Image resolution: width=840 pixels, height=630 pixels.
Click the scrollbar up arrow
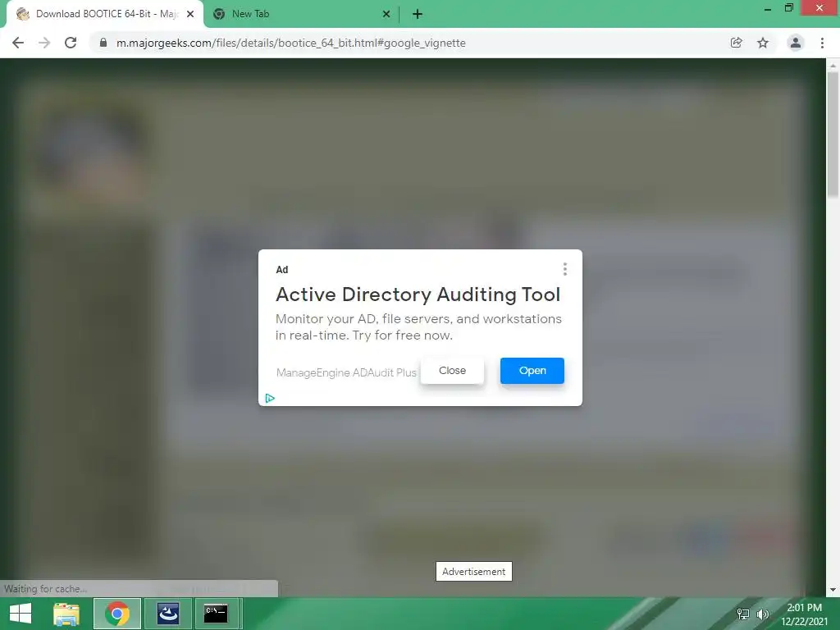coord(833,66)
